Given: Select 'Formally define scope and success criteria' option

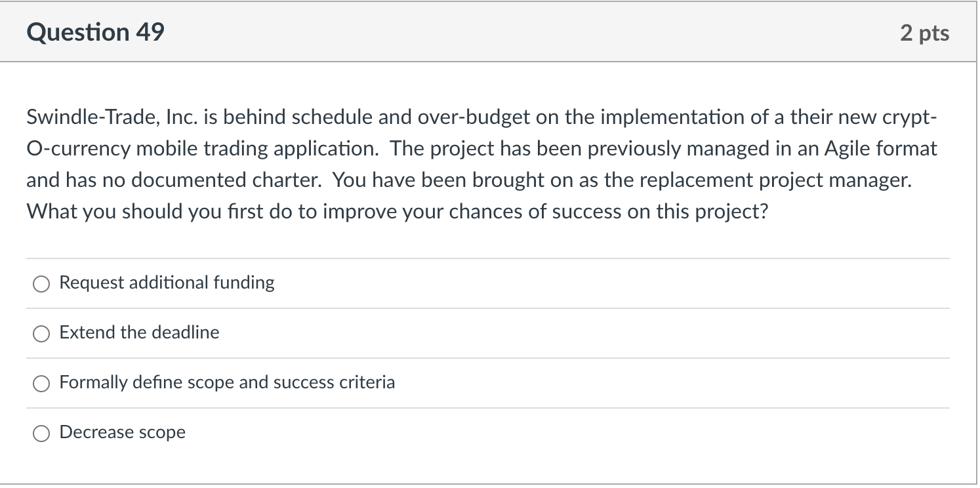Looking at the screenshot, I should pyautogui.click(x=41, y=383).
